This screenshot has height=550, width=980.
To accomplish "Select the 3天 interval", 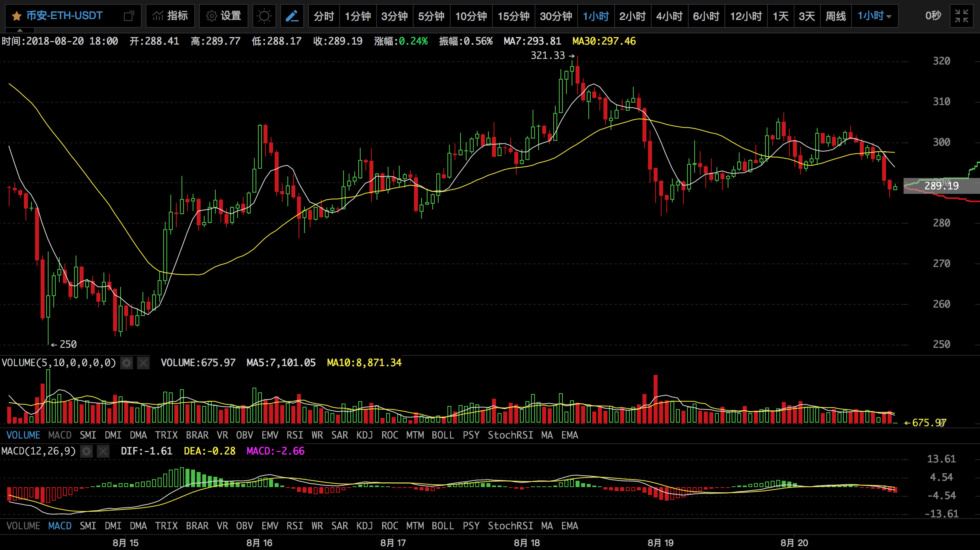I will 807,16.
